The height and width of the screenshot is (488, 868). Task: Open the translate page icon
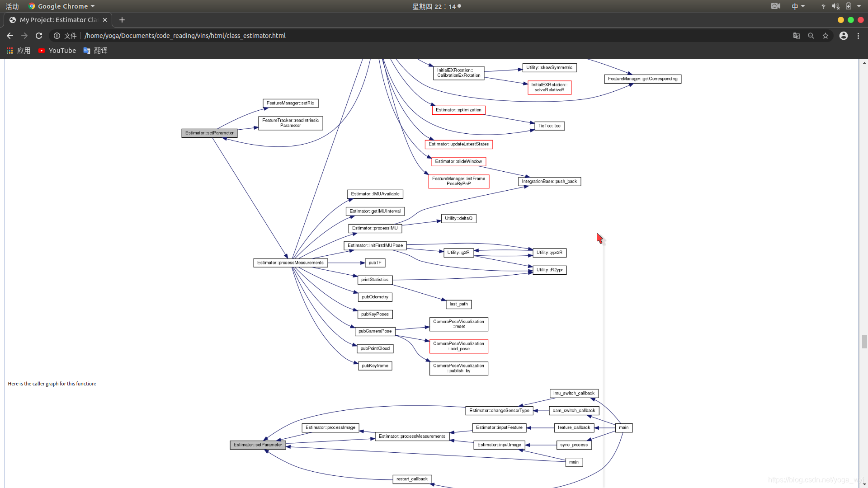click(x=797, y=36)
